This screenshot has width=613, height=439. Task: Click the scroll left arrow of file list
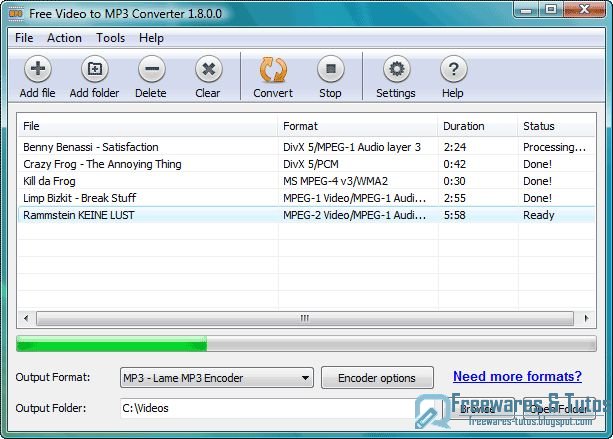[26, 318]
